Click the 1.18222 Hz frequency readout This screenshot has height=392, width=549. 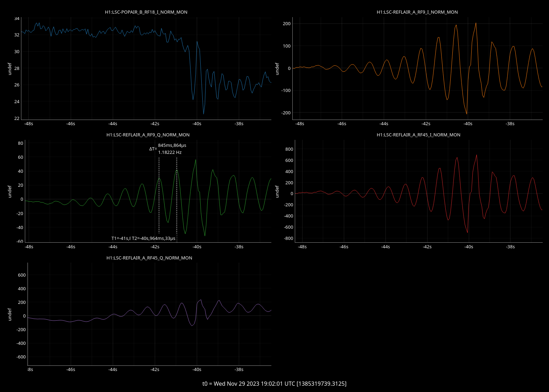pos(170,152)
